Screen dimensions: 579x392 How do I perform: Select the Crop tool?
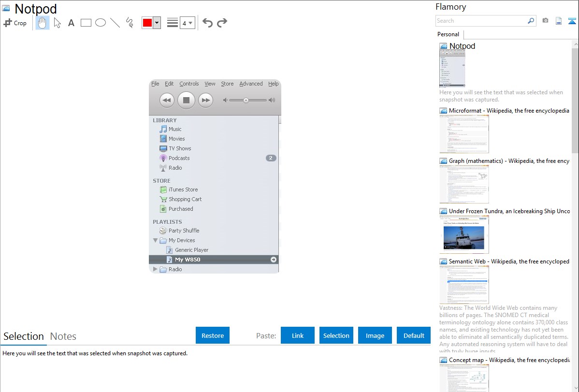(x=15, y=23)
